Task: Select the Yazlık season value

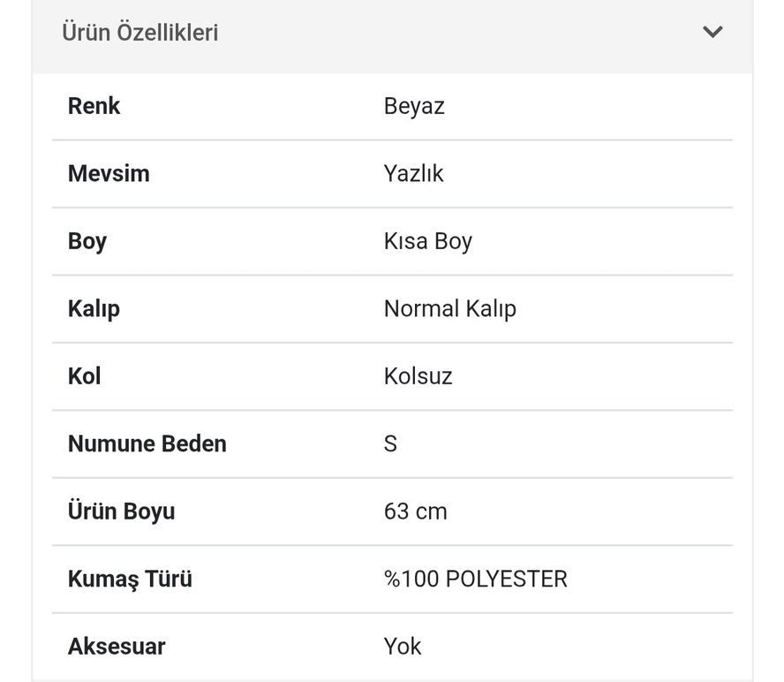Action: (x=413, y=174)
